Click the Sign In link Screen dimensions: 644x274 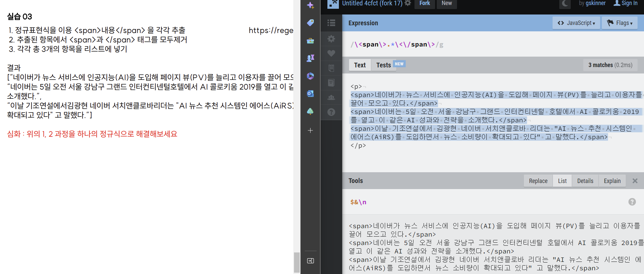pos(625,3)
